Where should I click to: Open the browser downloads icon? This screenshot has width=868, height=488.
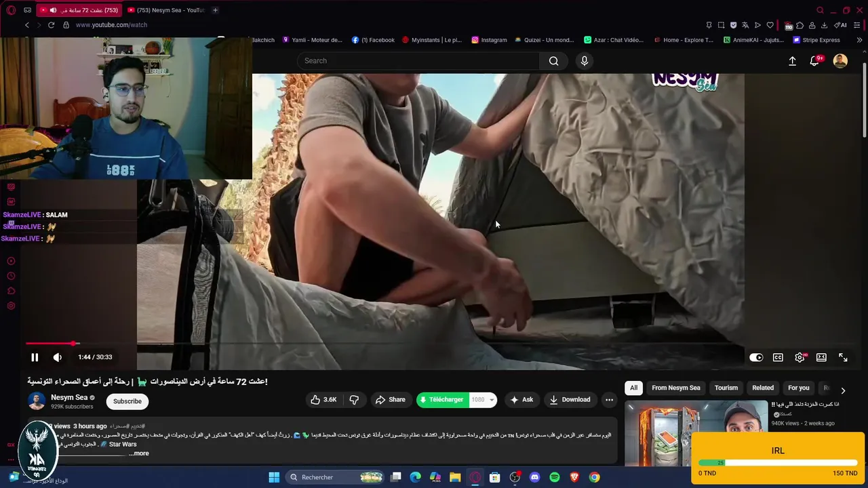pos(824,25)
